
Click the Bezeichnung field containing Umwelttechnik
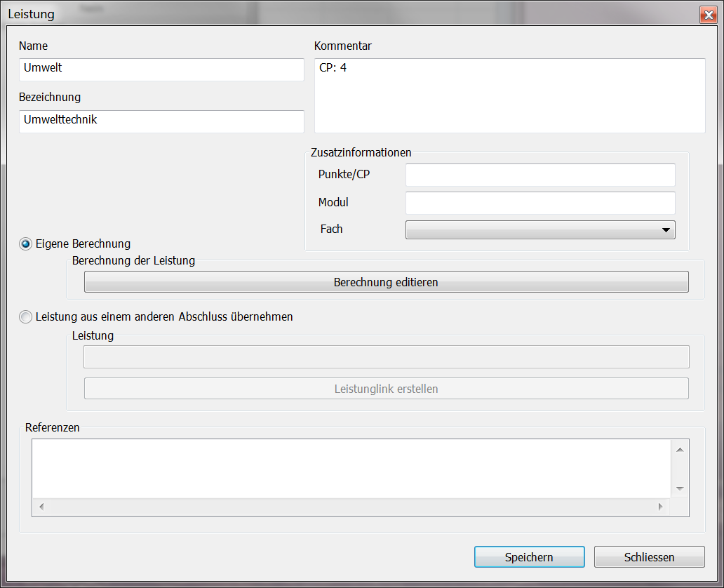[x=161, y=121]
